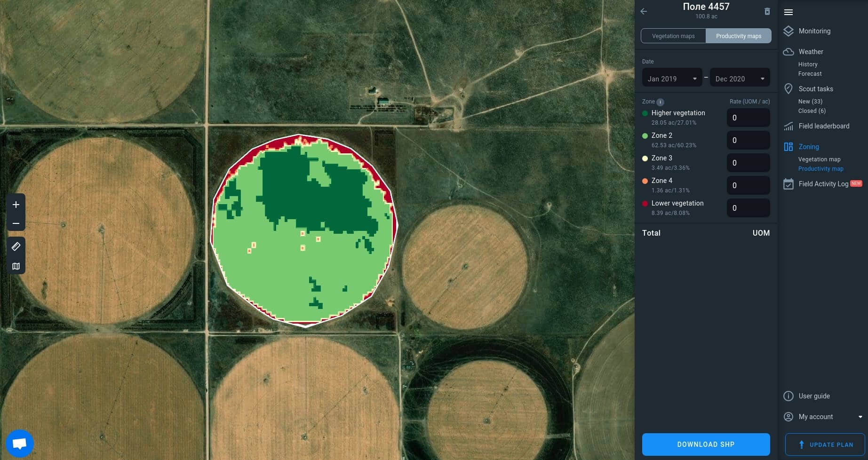Open the hamburger menu icon

788,12
